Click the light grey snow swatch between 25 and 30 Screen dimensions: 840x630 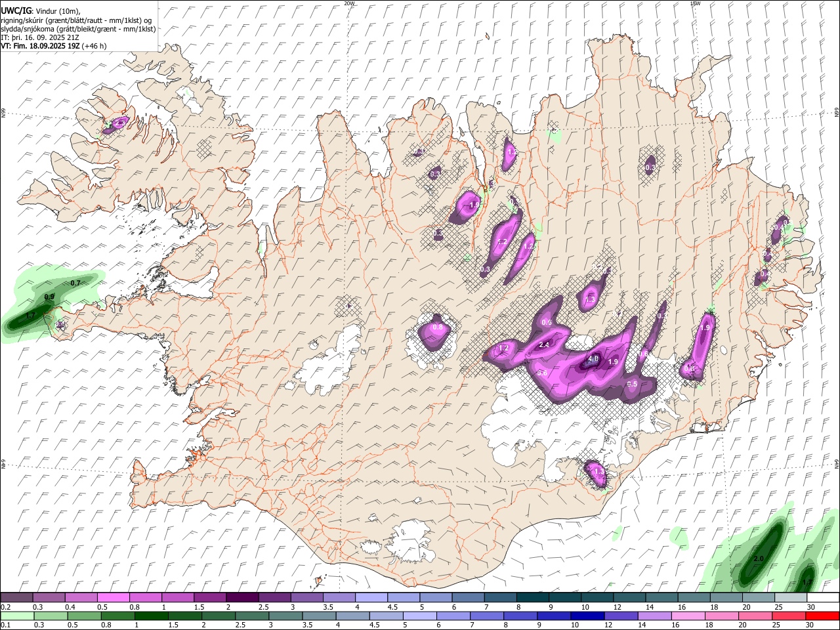click(x=790, y=597)
